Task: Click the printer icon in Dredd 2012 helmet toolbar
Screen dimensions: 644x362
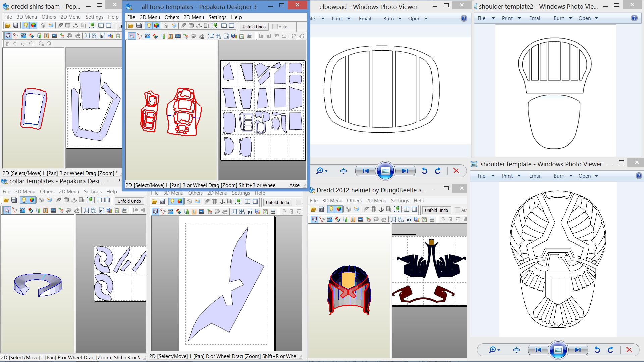Action: [432, 220]
